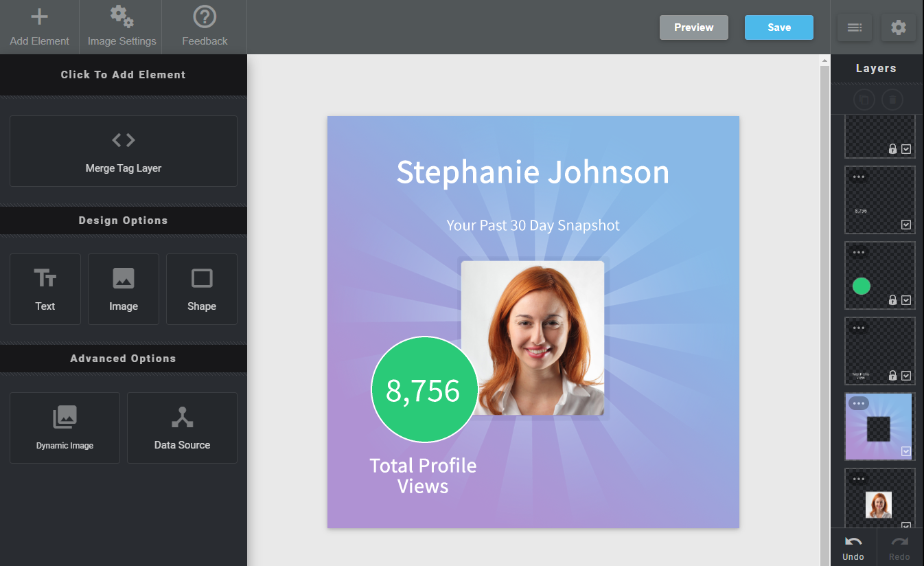The width and height of the screenshot is (924, 566).
Task: Toggle visibility checkbox on 8,756 number layer
Action: (906, 225)
